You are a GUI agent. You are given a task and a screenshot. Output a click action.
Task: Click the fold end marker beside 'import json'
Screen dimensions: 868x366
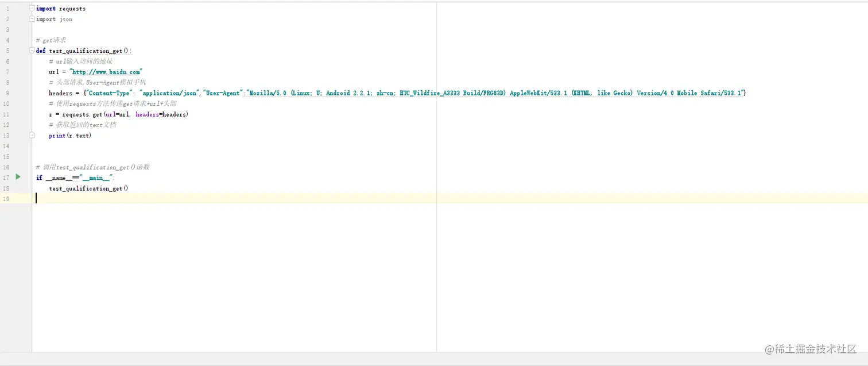pyautogui.click(x=32, y=19)
